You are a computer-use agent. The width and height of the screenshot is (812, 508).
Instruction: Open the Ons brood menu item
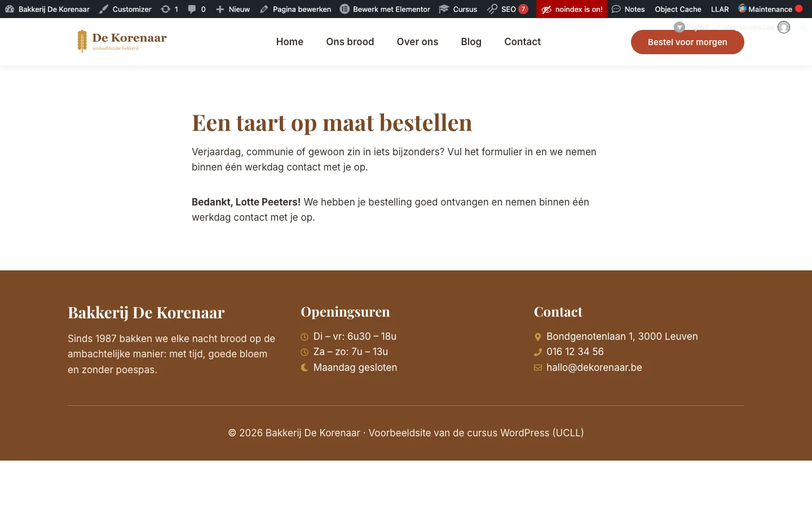[x=350, y=42]
